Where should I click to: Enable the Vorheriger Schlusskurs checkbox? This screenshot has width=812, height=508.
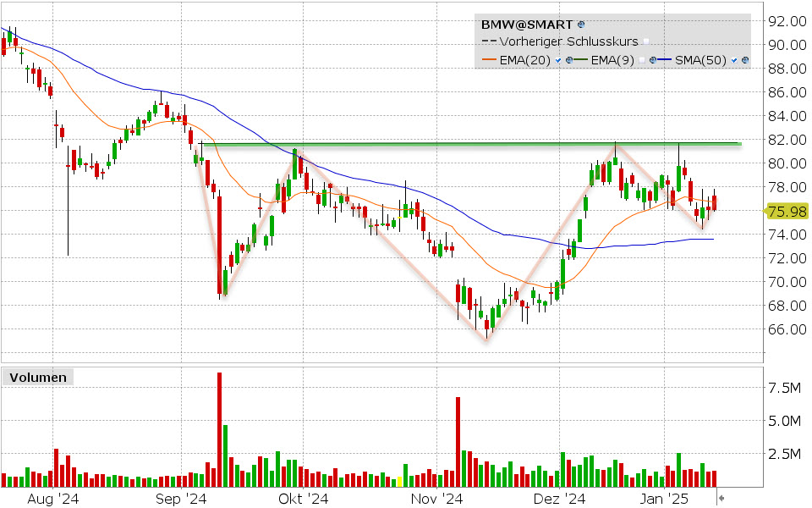click(645, 41)
